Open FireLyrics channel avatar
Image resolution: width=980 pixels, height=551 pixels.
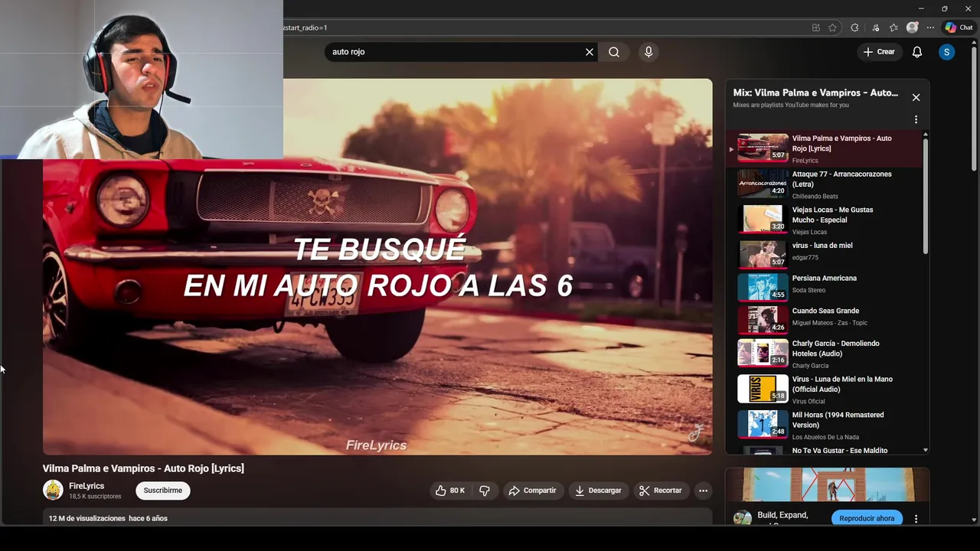[53, 490]
